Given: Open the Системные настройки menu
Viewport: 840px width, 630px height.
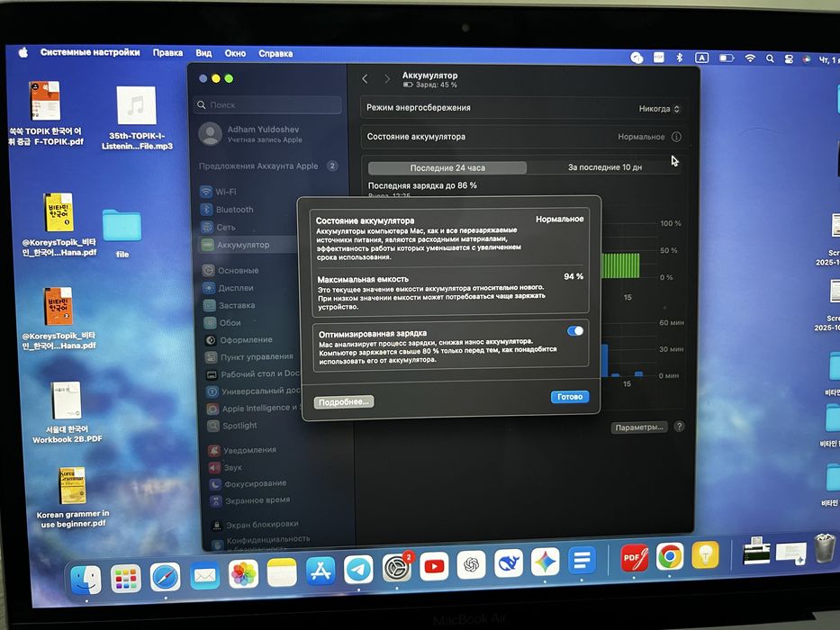Looking at the screenshot, I should pyautogui.click(x=90, y=52).
